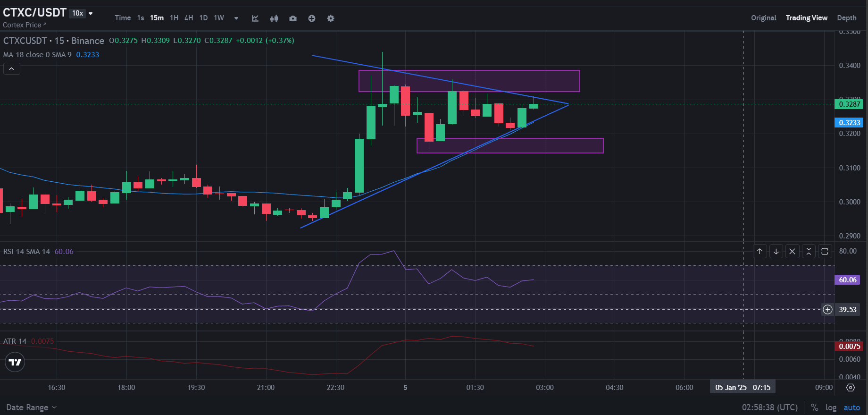Maximize the RSI pane

click(825, 251)
